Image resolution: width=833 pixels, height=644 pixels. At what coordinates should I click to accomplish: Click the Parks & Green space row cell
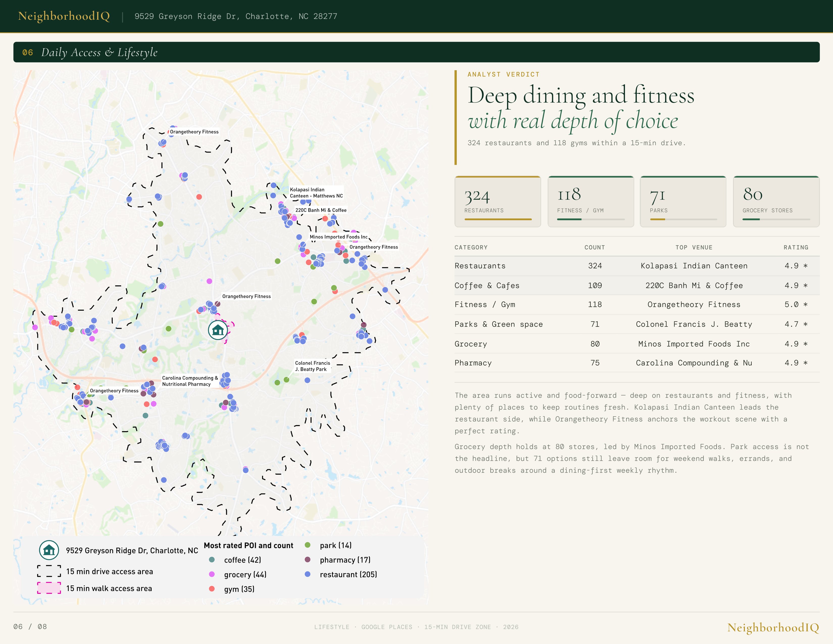pyautogui.click(x=498, y=324)
